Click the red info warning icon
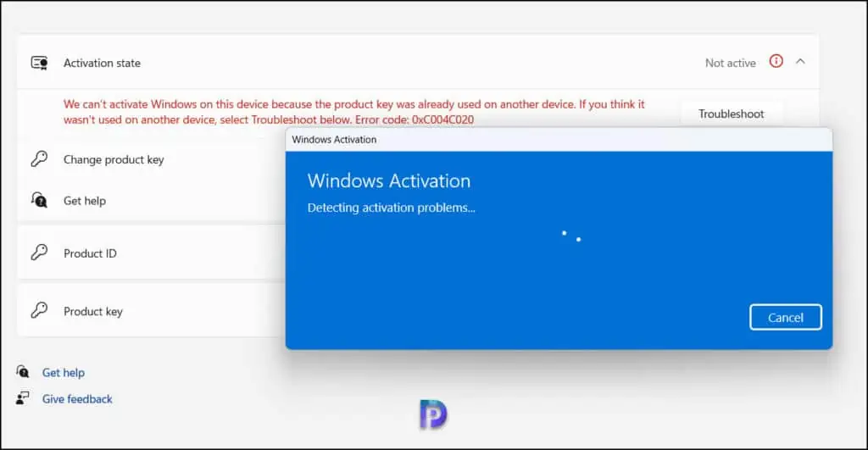This screenshot has width=868, height=450. click(x=776, y=61)
